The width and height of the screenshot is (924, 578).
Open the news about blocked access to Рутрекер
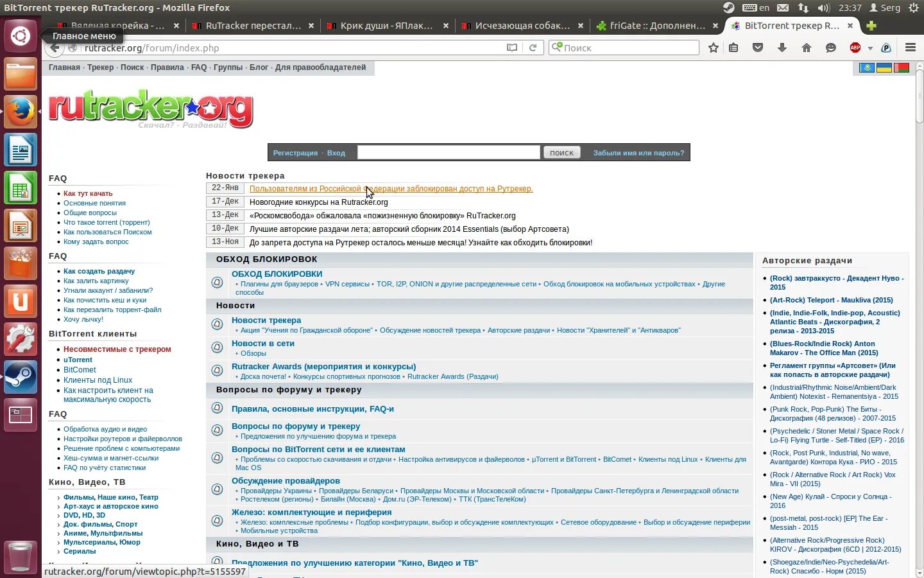[x=391, y=189]
